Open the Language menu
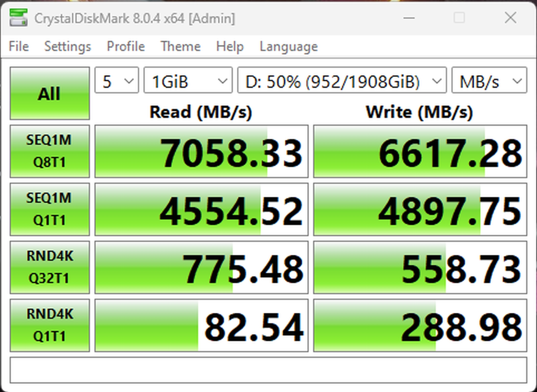 (289, 46)
